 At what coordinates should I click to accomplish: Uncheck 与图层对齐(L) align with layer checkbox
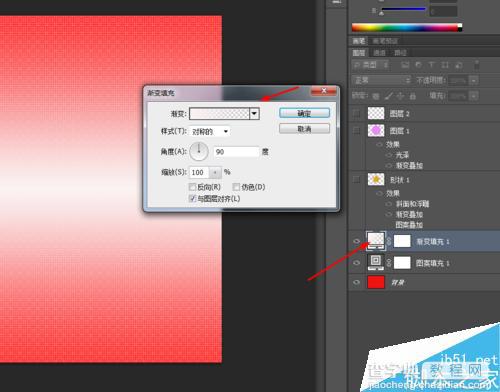192,199
